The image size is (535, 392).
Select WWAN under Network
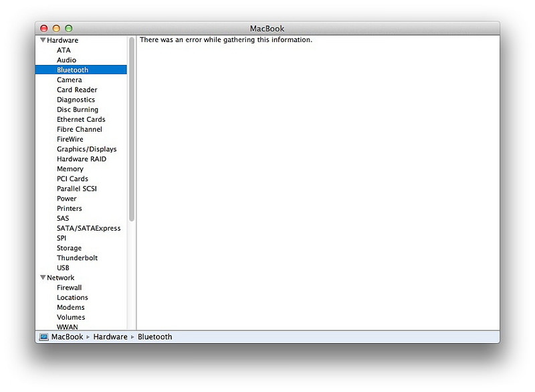tap(68, 327)
